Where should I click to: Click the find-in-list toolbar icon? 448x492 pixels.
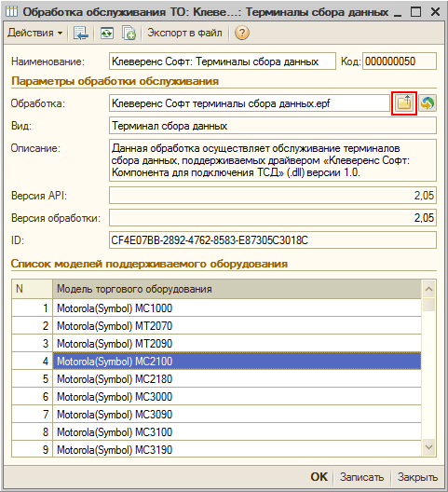pos(81,33)
